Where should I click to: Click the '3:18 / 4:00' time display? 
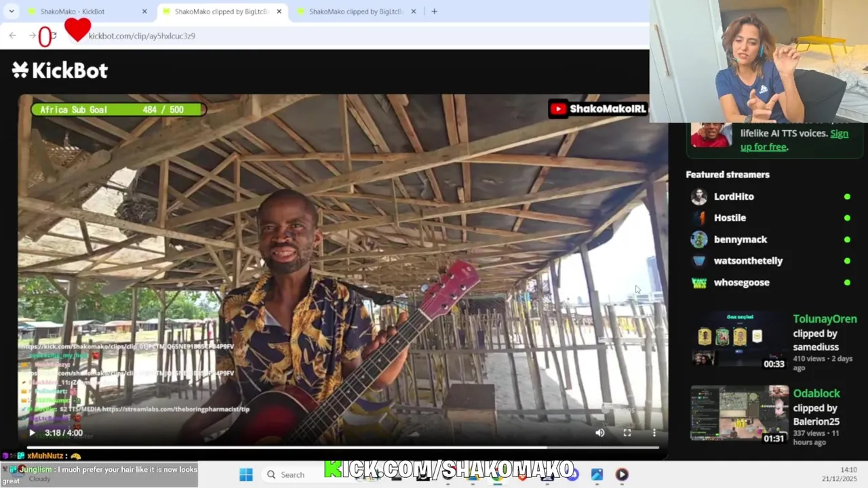point(64,432)
